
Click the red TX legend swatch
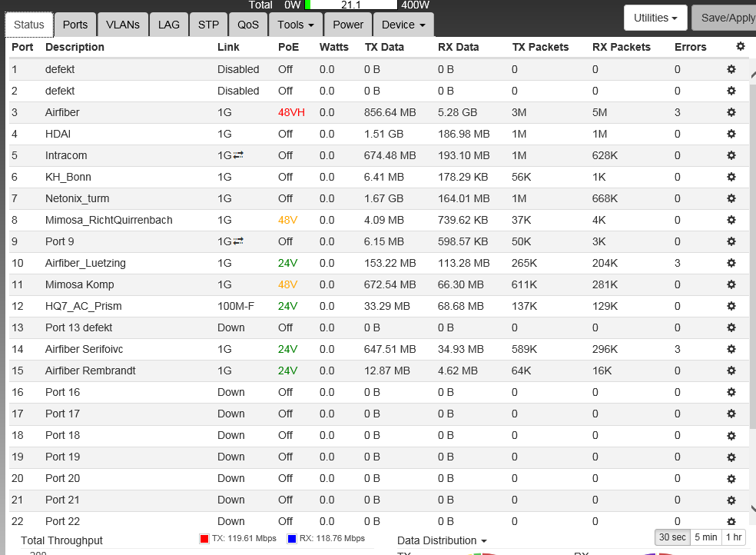[x=204, y=539]
